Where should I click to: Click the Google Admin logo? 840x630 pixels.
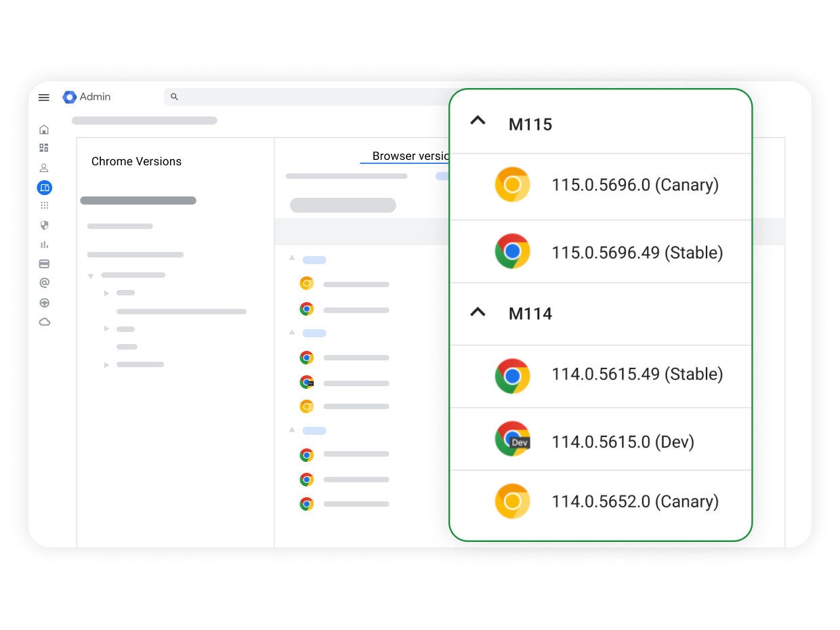click(x=70, y=97)
